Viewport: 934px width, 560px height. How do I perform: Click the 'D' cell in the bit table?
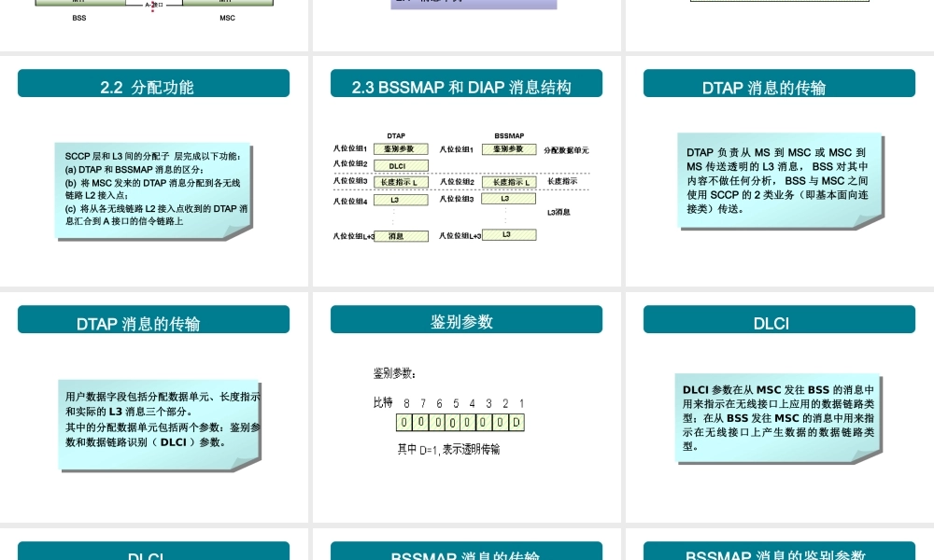[517, 423]
